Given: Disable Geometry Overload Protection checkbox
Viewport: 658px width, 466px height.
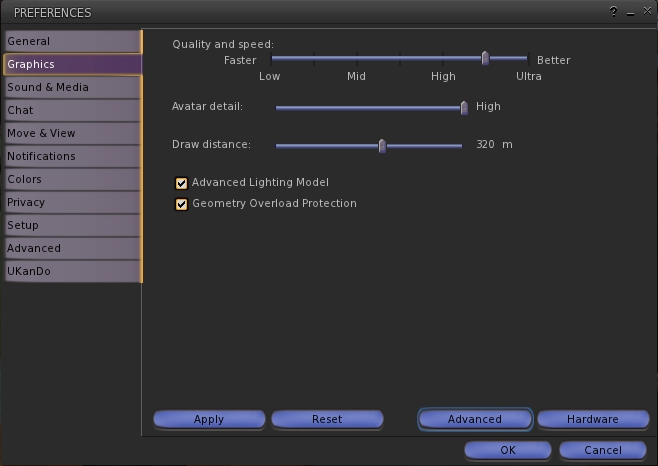Looking at the screenshot, I should tap(182, 204).
